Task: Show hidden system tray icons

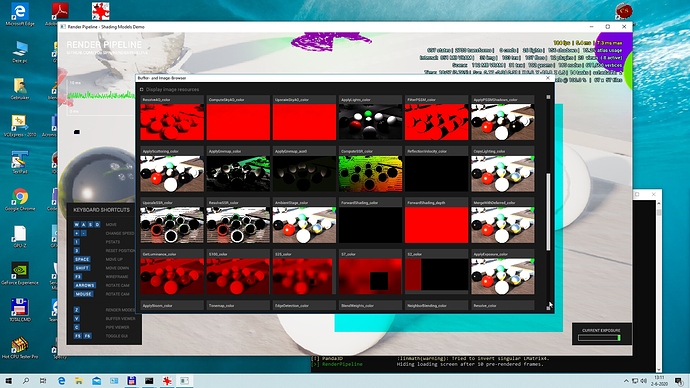Action: coord(626,381)
